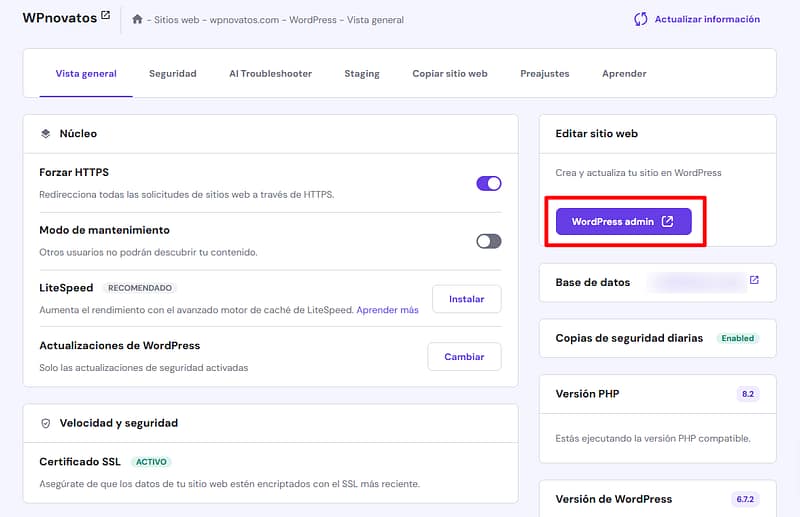Disable the Forzar HTTPS toggle
This screenshot has width=800, height=517.
pos(488,183)
